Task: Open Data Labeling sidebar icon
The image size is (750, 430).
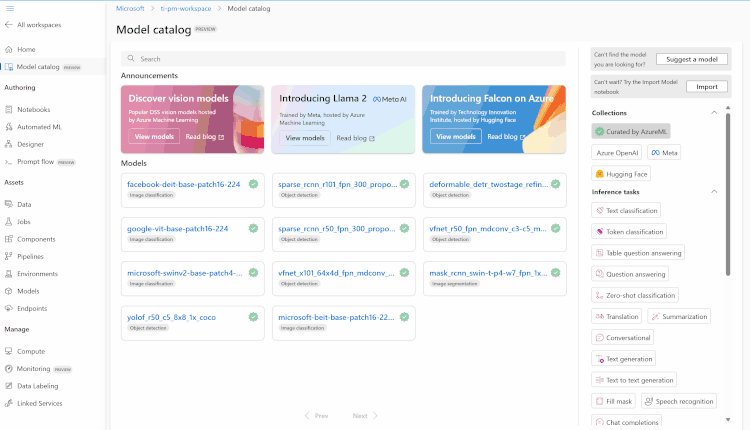Action: click(9, 386)
